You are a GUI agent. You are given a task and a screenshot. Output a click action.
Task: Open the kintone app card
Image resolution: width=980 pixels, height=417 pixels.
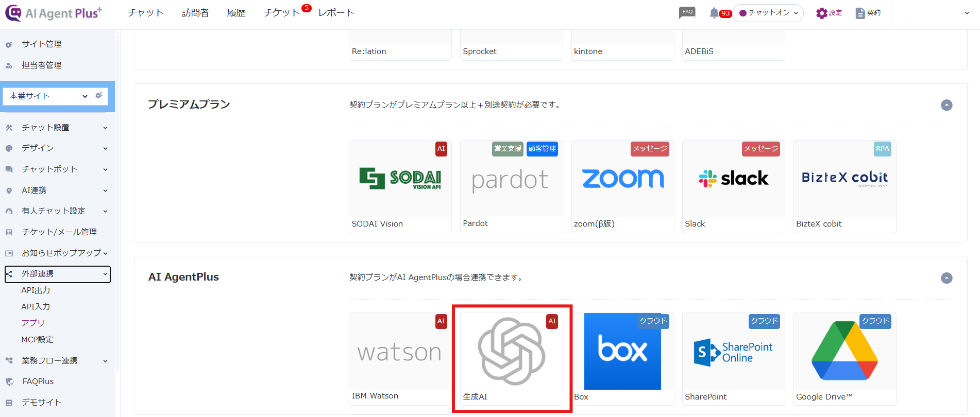[x=622, y=45]
